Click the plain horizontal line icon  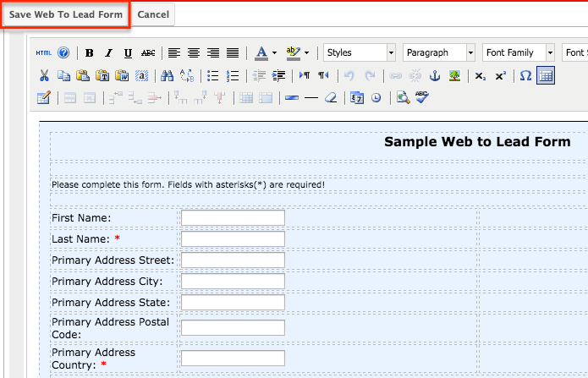(x=311, y=98)
